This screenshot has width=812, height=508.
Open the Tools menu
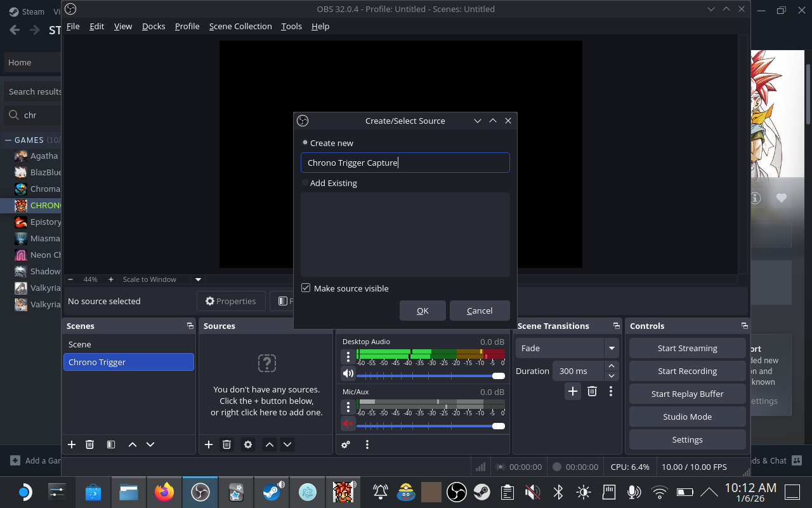point(291,26)
